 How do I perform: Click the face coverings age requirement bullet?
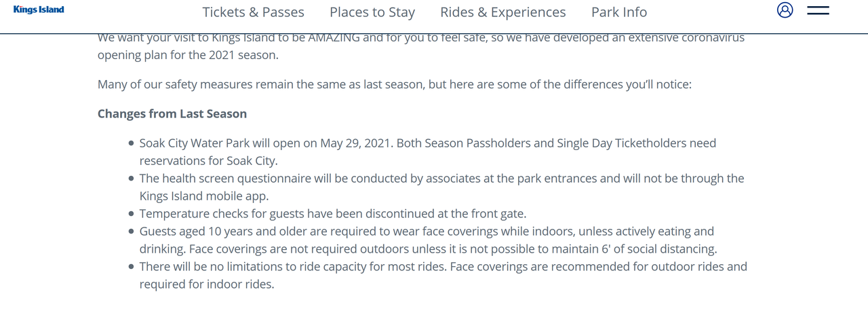[426, 232]
